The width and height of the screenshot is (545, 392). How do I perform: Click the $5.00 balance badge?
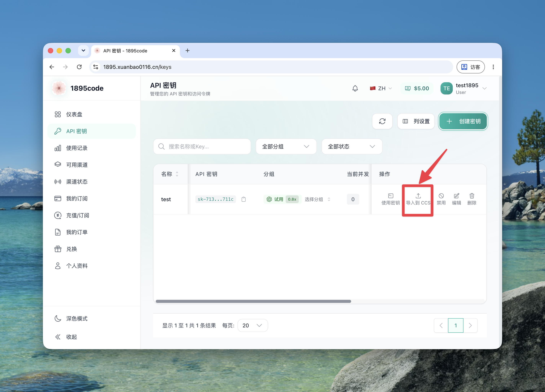tap(417, 88)
